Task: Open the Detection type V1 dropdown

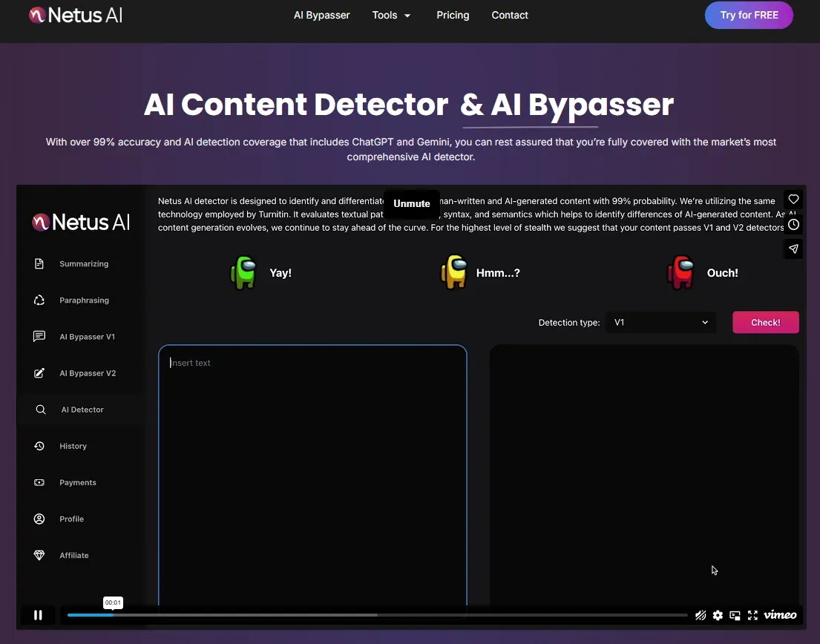Action: click(x=661, y=323)
